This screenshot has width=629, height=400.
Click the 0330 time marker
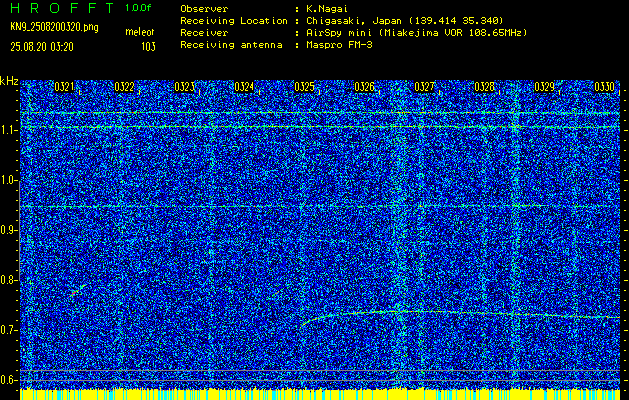605,87
